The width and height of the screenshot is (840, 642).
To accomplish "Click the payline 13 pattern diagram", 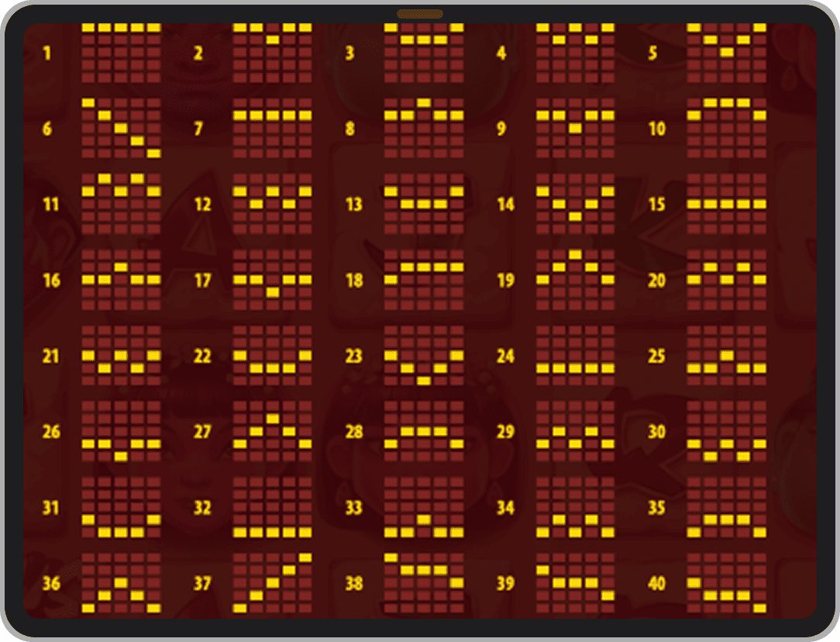I will [423, 204].
